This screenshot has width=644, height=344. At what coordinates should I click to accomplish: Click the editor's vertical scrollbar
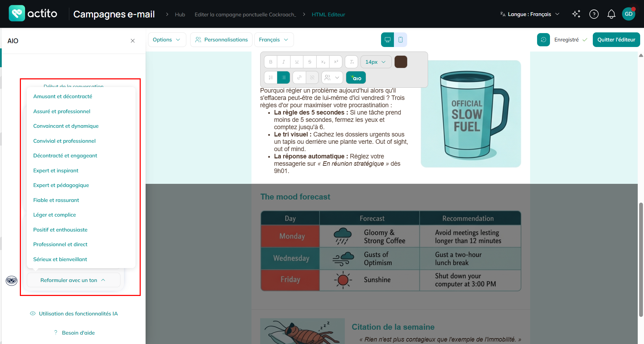coord(641,259)
